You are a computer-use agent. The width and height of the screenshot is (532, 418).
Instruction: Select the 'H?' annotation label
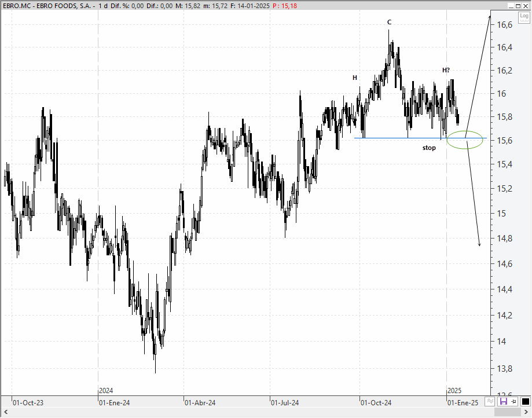point(446,70)
